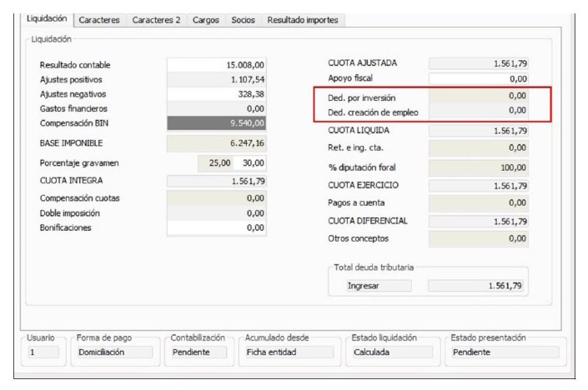588x390 pixels.
Task: Open the Caracteres 2 tab
Action: click(156, 20)
